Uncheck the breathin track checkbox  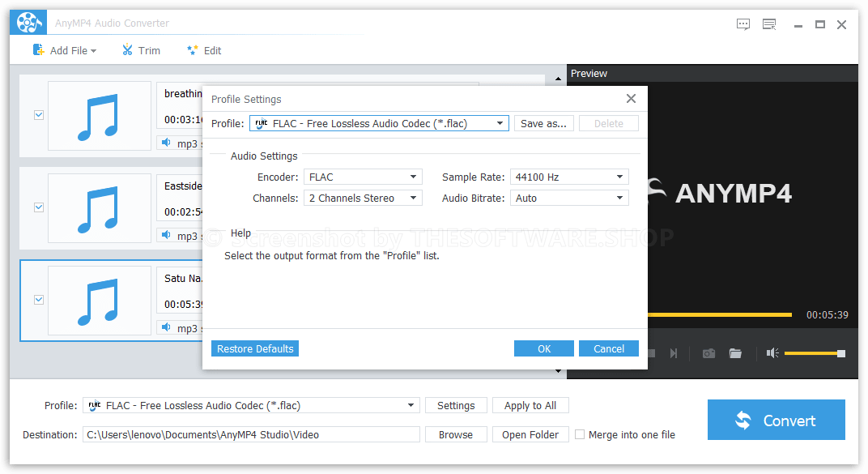(39, 115)
